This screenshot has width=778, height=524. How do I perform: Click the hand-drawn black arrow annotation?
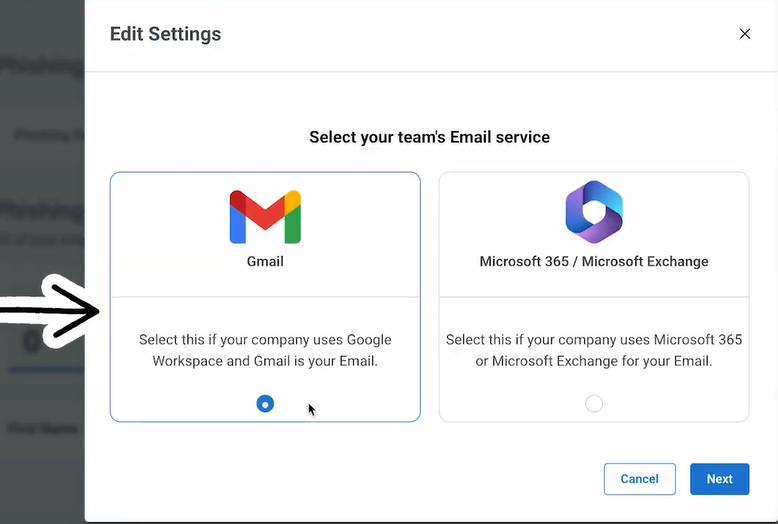(50, 311)
